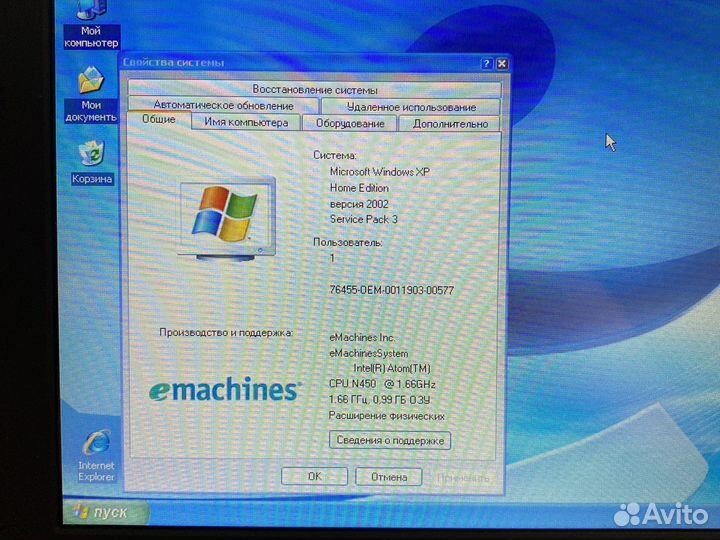The image size is (720, 540).
Task: Open the Пуск start menu button
Action: (106, 512)
